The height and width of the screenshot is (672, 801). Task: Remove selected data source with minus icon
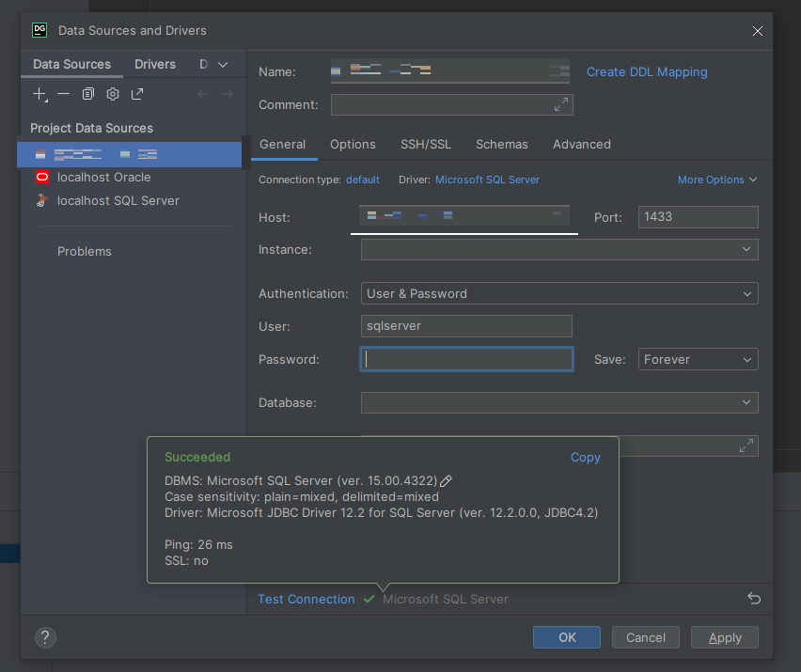(63, 94)
